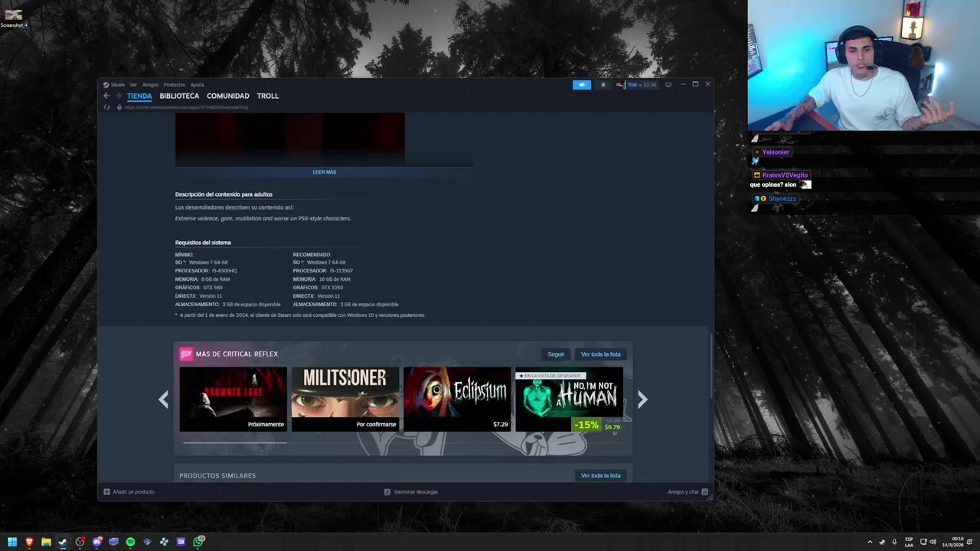Open the Ver menu
The height and width of the screenshot is (551, 980).
point(133,85)
